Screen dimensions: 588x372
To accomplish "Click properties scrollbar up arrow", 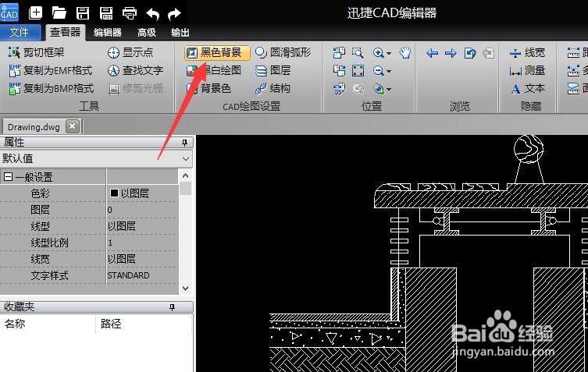I will [x=186, y=175].
